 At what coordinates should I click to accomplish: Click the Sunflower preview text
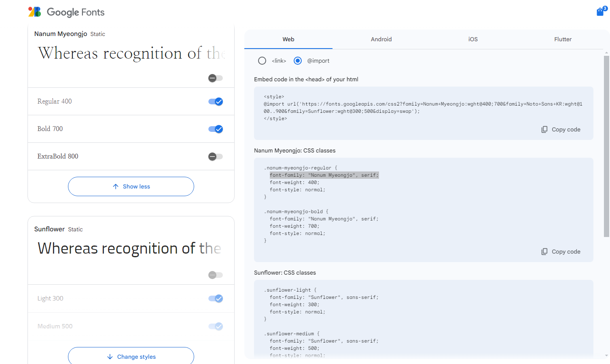(129, 248)
